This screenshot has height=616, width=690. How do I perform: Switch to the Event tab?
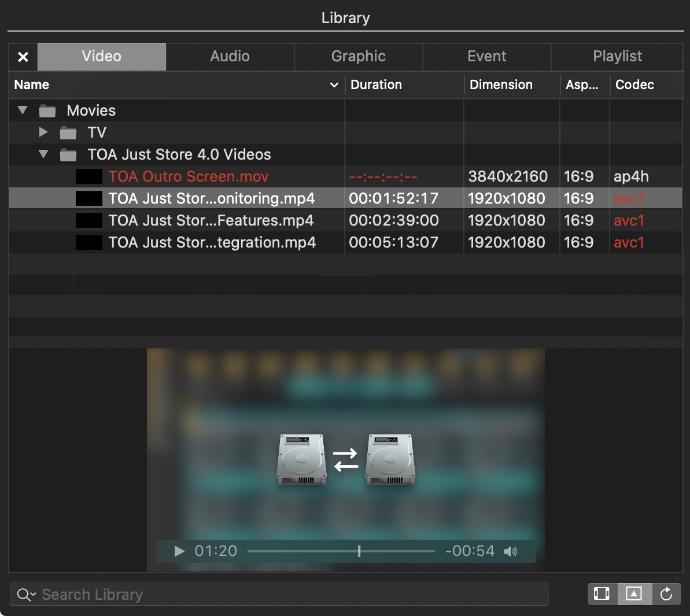click(486, 56)
